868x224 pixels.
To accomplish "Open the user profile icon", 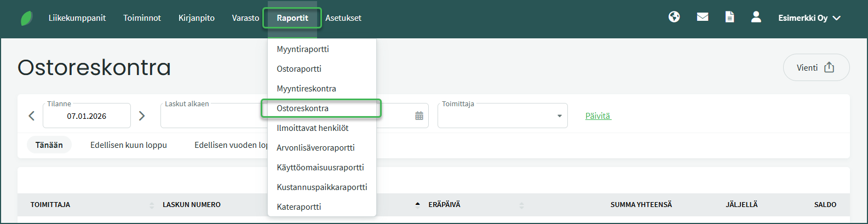I will [756, 18].
